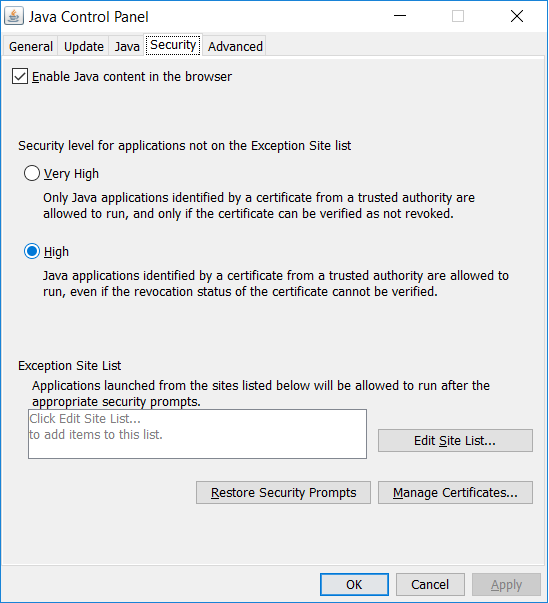
Task: Minimize the Java Control Panel window
Action: 400,16
